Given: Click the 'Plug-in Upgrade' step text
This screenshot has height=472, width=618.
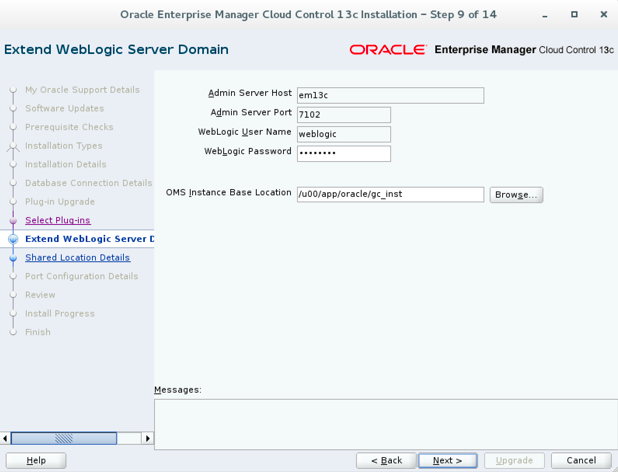Looking at the screenshot, I should click(x=60, y=202).
